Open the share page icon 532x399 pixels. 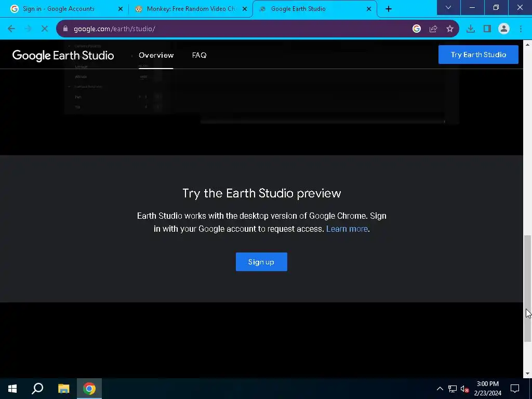coord(433,29)
